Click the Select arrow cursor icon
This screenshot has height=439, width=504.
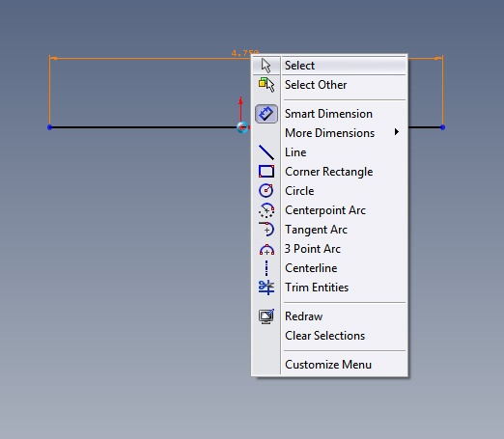point(266,66)
